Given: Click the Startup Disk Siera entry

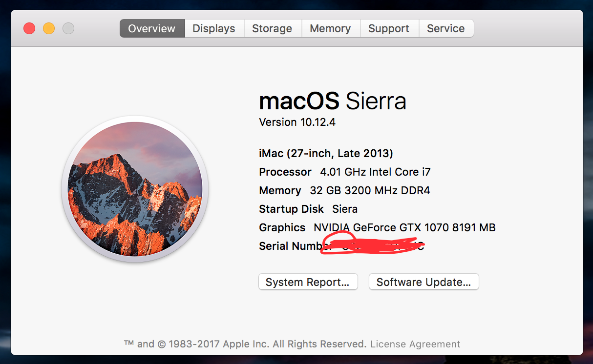Looking at the screenshot, I should (x=308, y=209).
